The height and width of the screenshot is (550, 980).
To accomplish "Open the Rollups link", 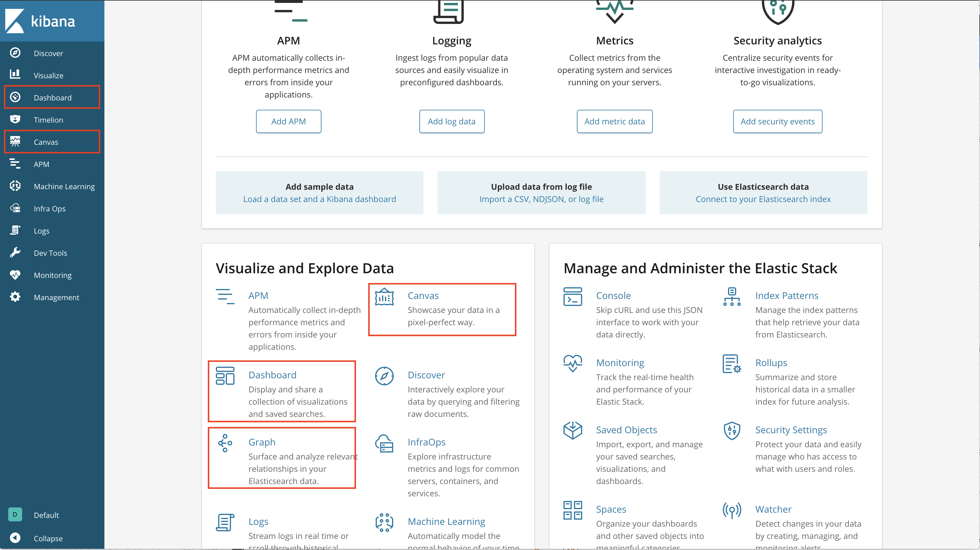I will (x=771, y=363).
